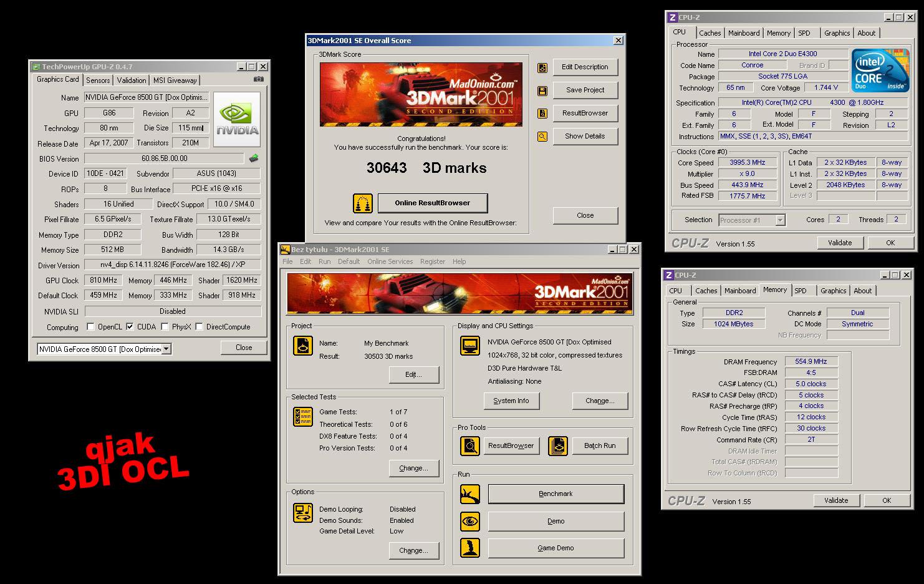
Task: Click the Online ResultBrowser button
Action: pos(432,203)
